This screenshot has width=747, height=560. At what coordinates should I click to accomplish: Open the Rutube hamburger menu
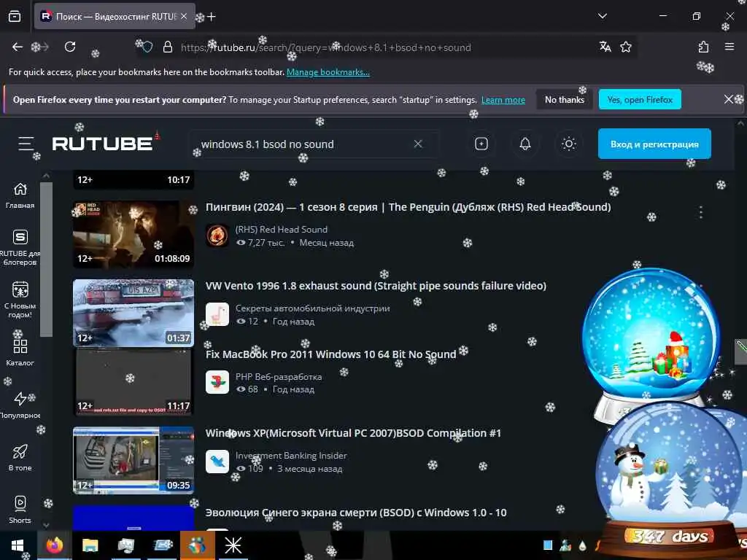coord(26,144)
